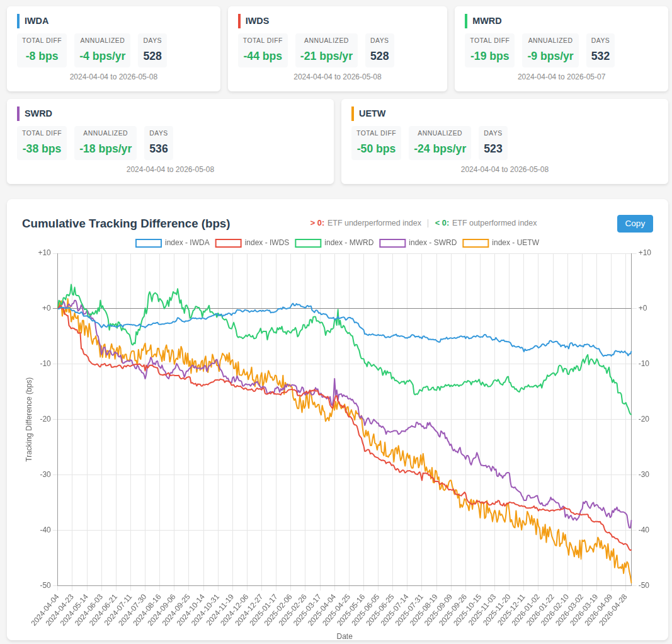Toggle the index - IWDA legend swatch
The height and width of the screenshot is (644, 672).
(148, 243)
